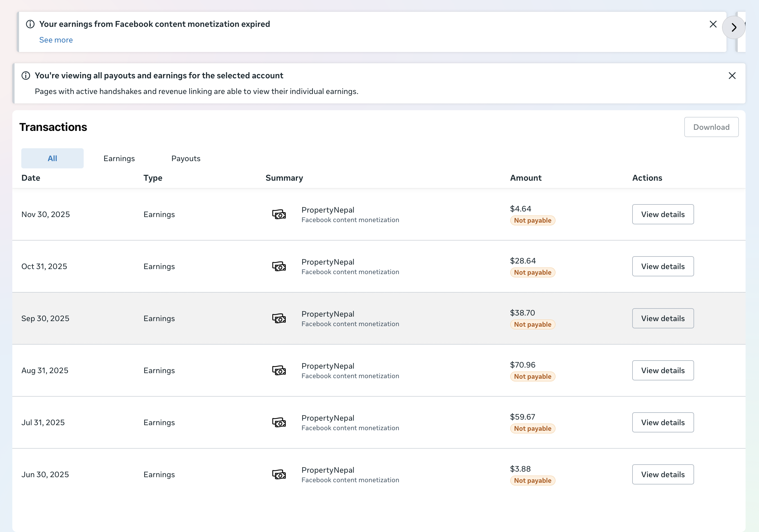
Task: Click money icon in Jun 30 row
Action: (279, 474)
